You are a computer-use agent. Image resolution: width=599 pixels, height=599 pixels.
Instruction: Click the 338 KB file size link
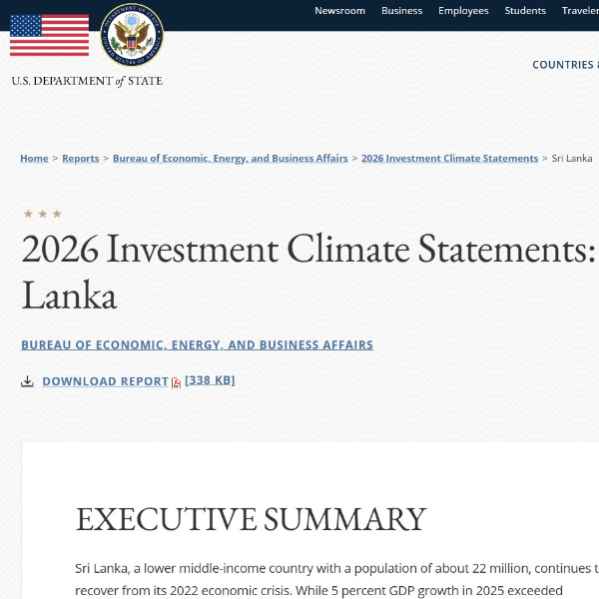pyautogui.click(x=210, y=380)
